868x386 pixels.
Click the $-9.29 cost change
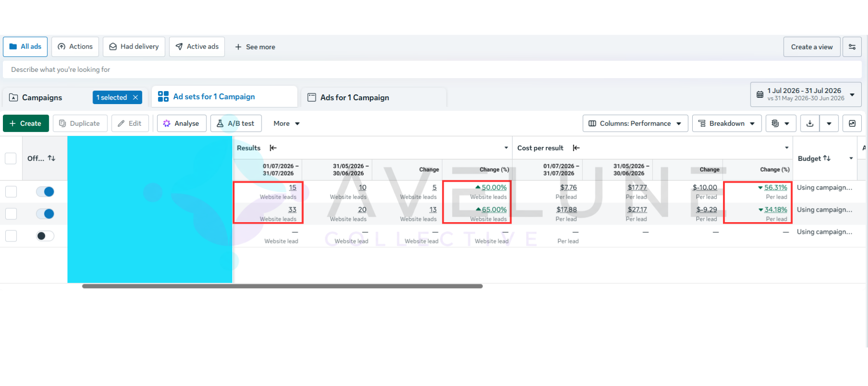click(x=706, y=210)
